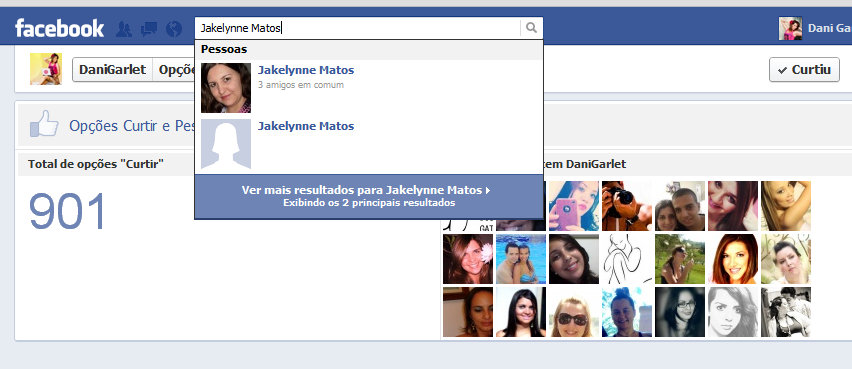Click the Facebook logo
Screen dimensions: 852x369
[60, 28]
